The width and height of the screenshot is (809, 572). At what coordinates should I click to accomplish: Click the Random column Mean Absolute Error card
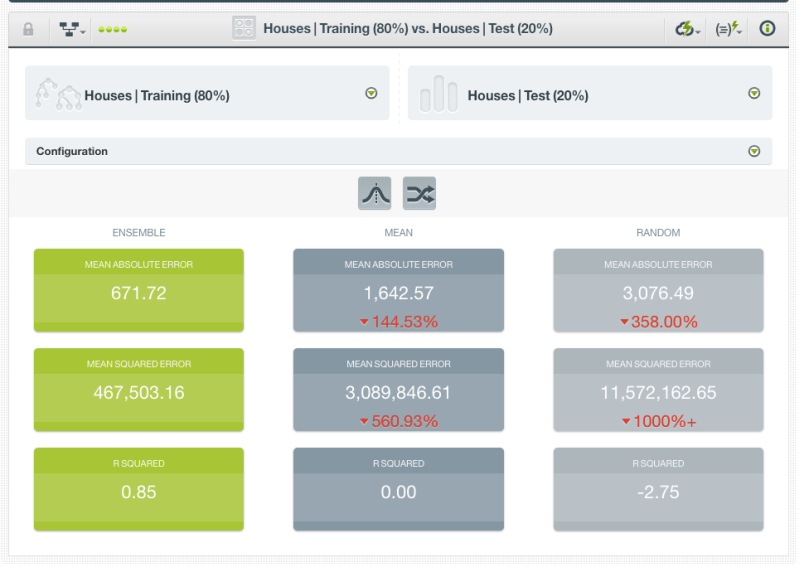pos(658,290)
